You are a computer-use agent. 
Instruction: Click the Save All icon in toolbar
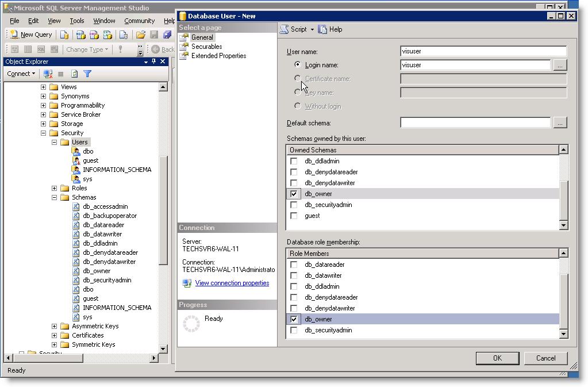(167, 35)
